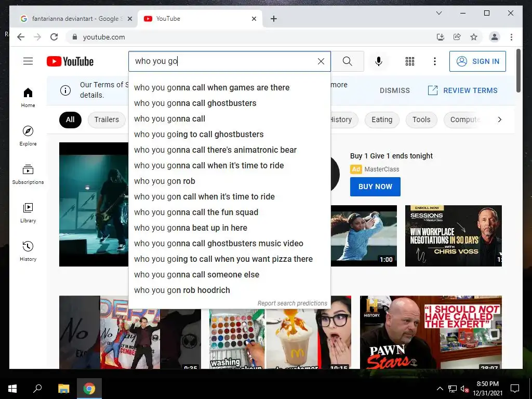The width and height of the screenshot is (532, 399).
Task: Choose suggestion 'who you gonna call'
Action: click(x=230, y=119)
